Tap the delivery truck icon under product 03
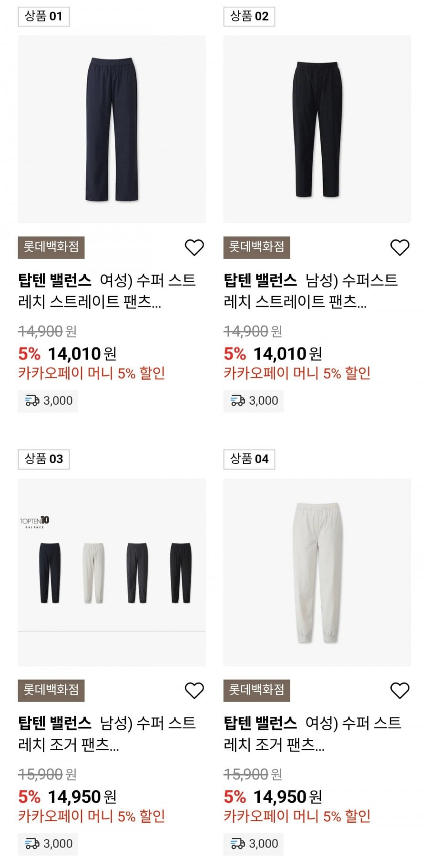The width and height of the screenshot is (429, 868). click(x=32, y=844)
